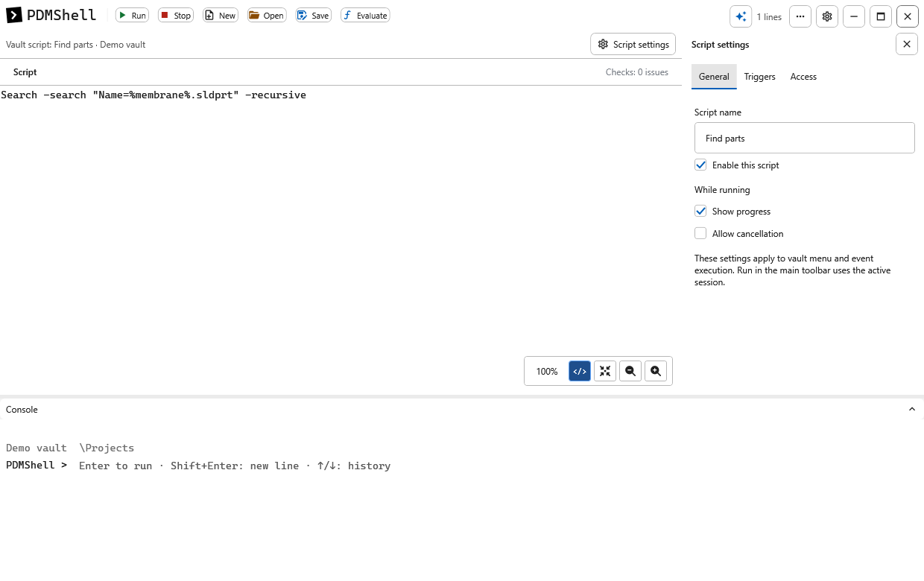
Task: Click the fit-to-view collapse icon
Action: pyautogui.click(x=605, y=371)
